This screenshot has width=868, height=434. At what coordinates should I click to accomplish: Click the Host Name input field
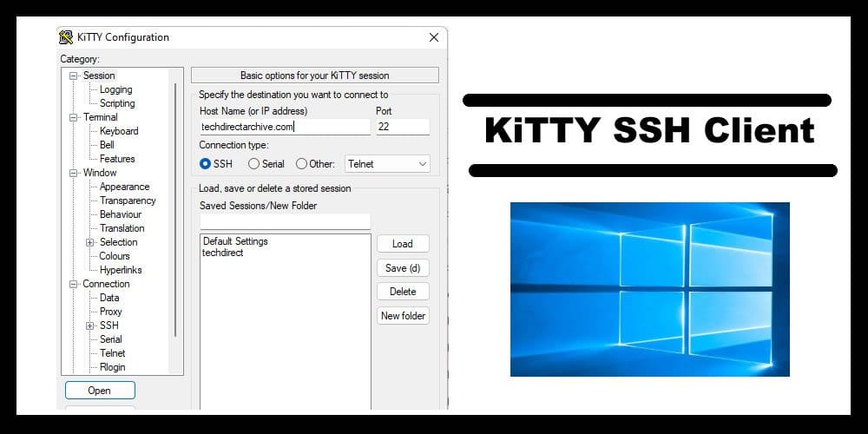[x=284, y=127]
